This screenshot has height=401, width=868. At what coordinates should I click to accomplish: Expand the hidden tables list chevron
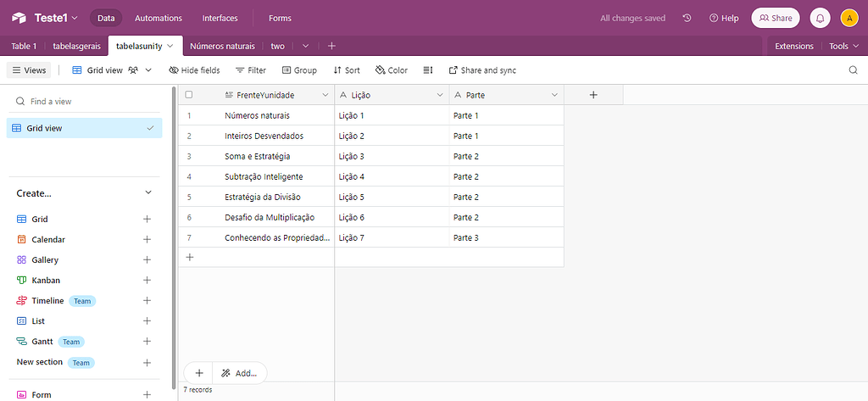(305, 46)
